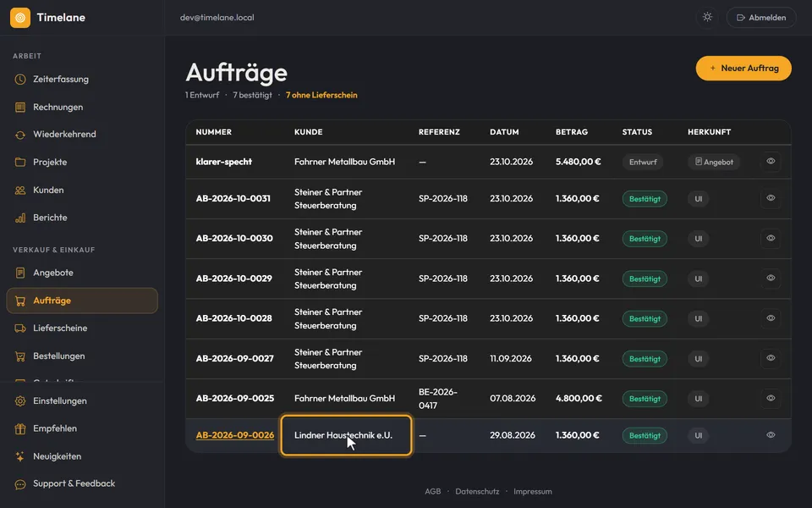Click the Abmelden logout button
This screenshot has width=812, height=508.
coord(761,18)
